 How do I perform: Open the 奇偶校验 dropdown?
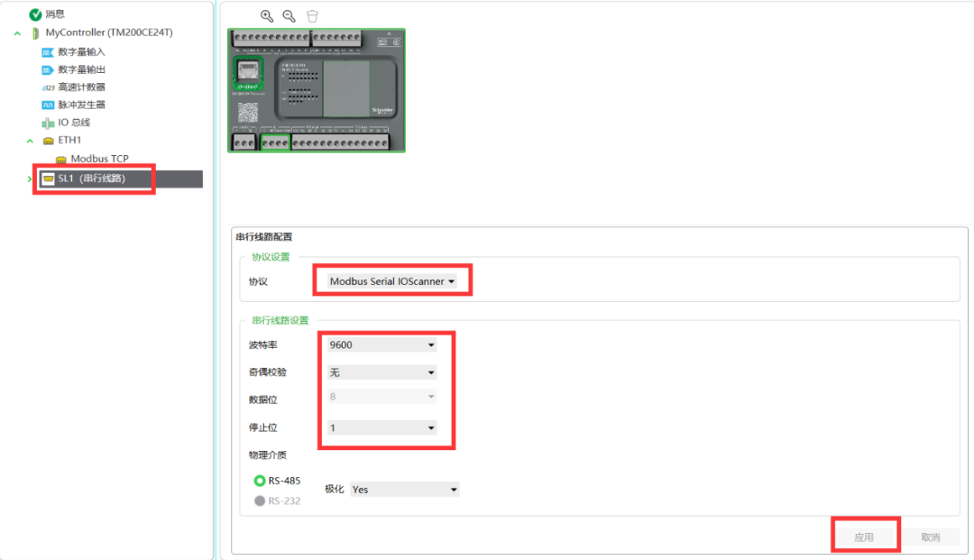381,372
